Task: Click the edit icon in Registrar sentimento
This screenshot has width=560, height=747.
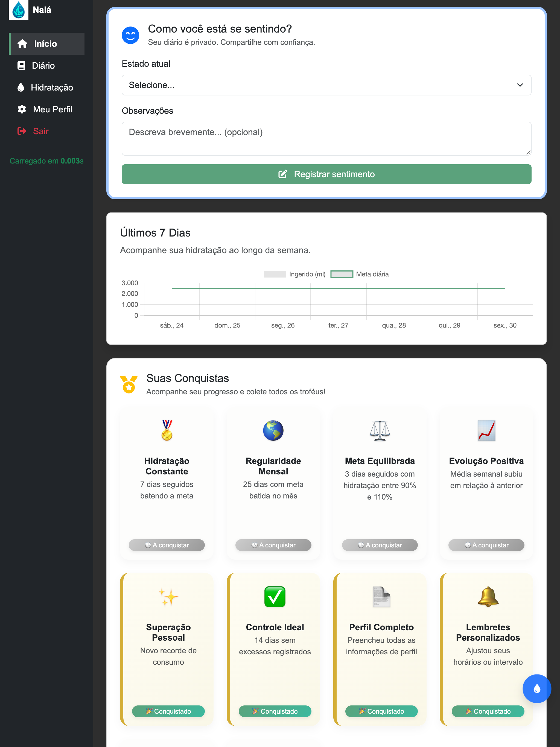Action: pyautogui.click(x=283, y=174)
